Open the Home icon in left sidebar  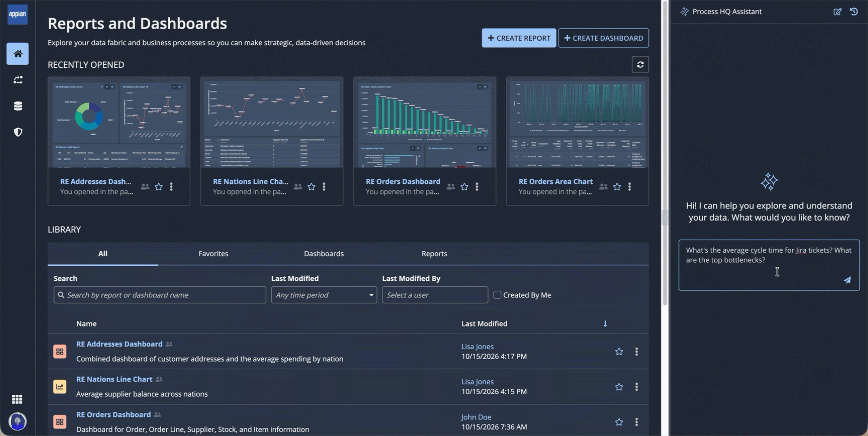[x=18, y=54]
